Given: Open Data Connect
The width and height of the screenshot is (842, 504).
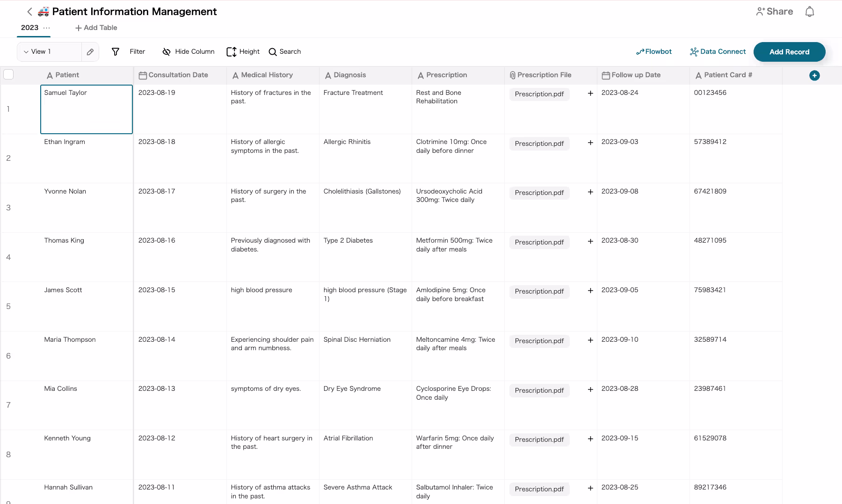Looking at the screenshot, I should pyautogui.click(x=718, y=52).
